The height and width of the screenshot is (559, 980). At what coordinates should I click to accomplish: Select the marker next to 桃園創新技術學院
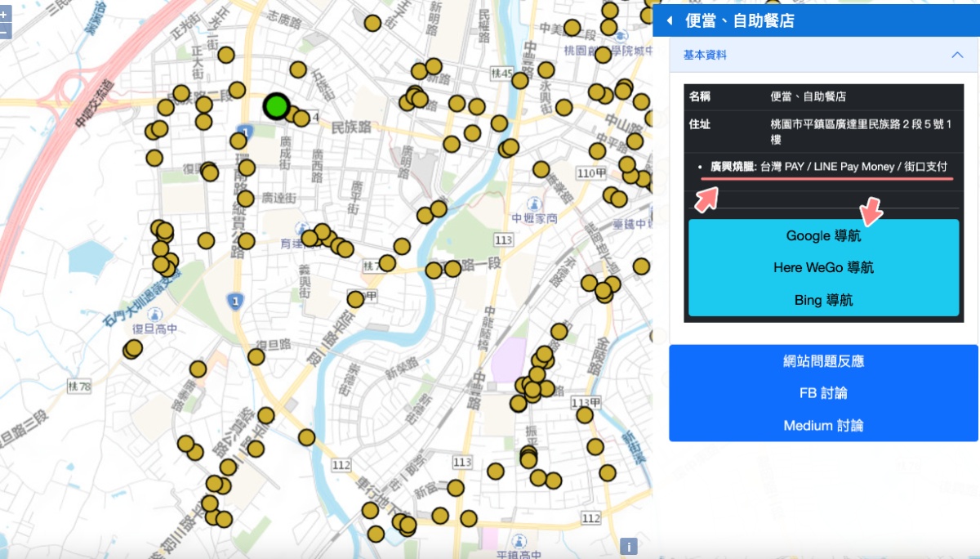coord(603,55)
